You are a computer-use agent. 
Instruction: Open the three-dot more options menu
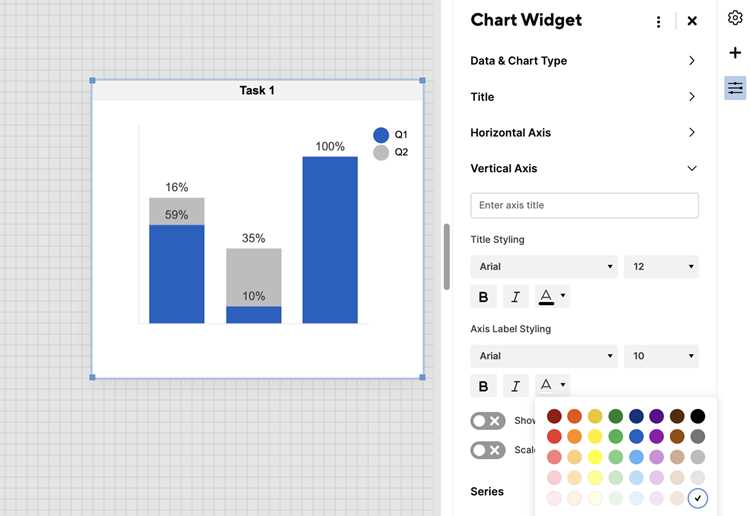coord(659,22)
